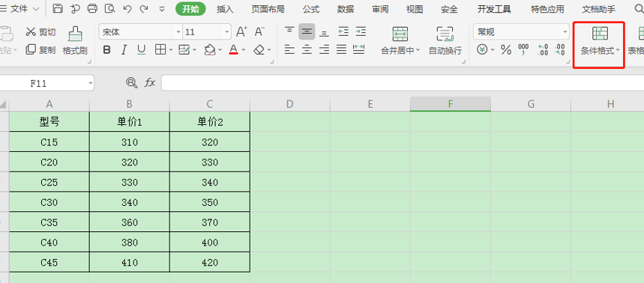Switch to the 数据 tab
The width and height of the screenshot is (644, 283).
[346, 9]
